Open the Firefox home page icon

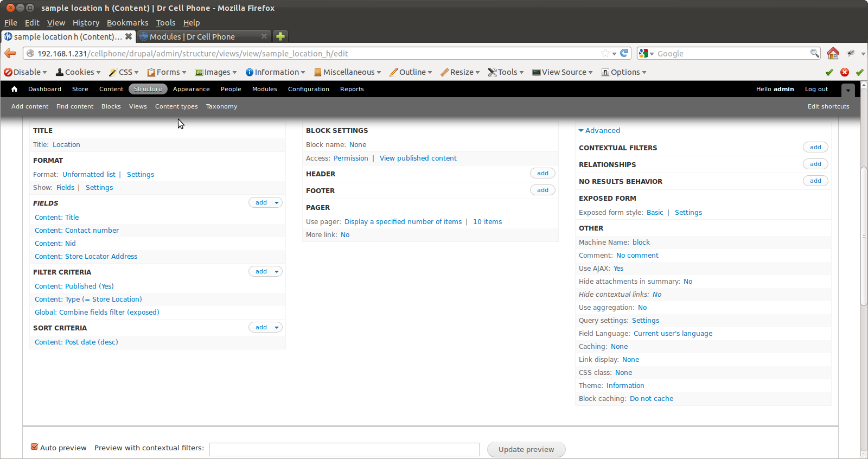pos(833,53)
